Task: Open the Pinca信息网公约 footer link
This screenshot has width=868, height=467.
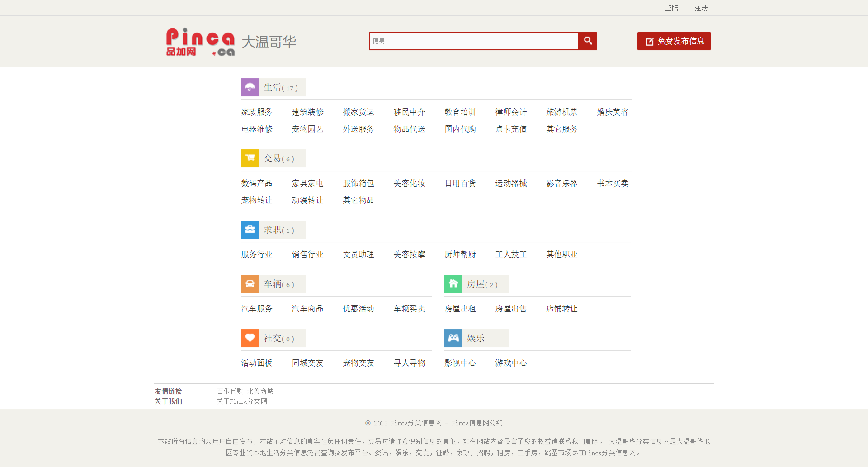Action: [x=477, y=423]
